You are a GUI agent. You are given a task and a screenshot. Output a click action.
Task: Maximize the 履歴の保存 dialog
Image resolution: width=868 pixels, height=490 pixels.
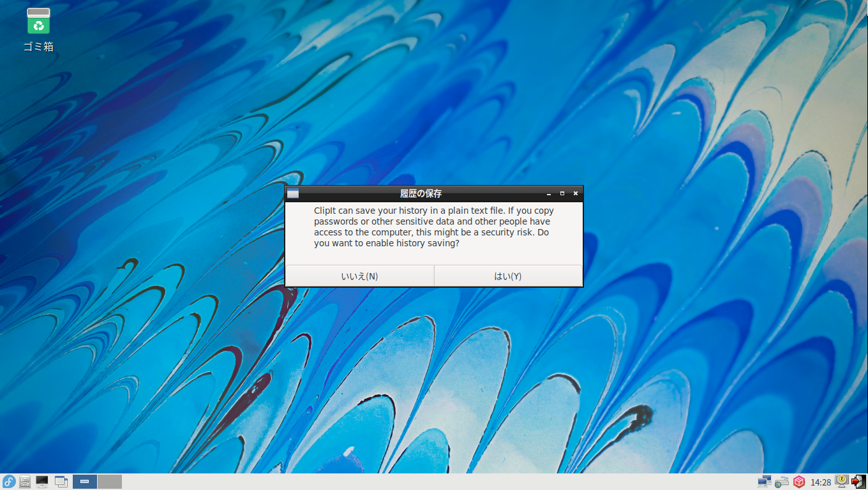(x=562, y=193)
